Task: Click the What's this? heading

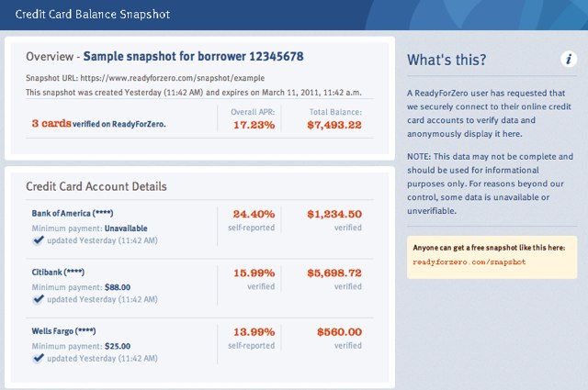Action: click(x=447, y=60)
